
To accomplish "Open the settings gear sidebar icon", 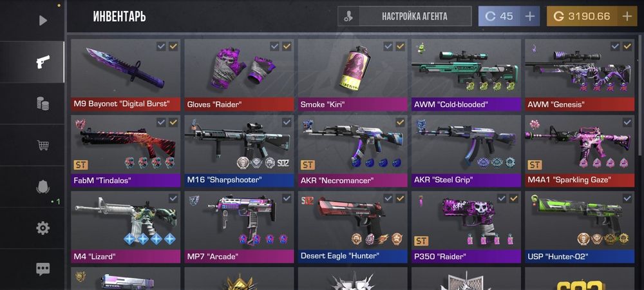I will click(x=43, y=228).
